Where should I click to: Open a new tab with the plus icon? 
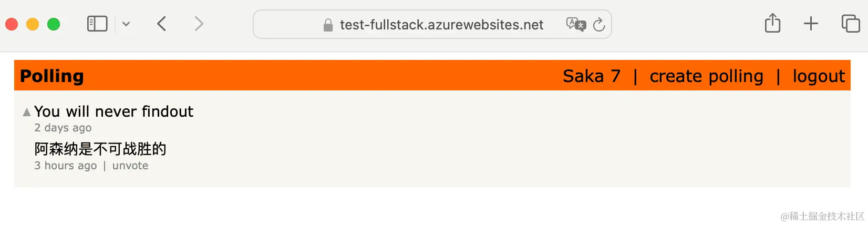pos(811,24)
